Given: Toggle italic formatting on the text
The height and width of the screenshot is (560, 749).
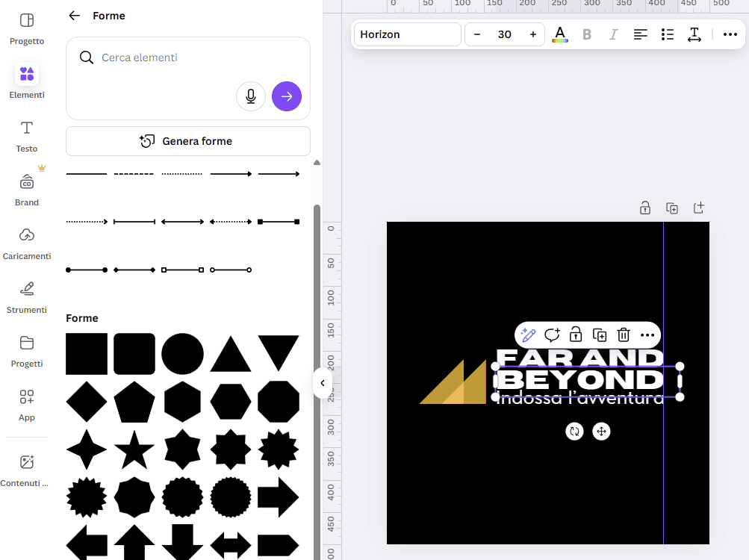Looking at the screenshot, I should tap(614, 34).
